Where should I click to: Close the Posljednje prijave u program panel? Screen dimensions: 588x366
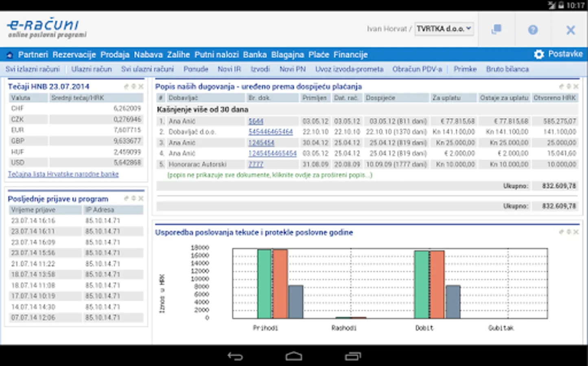coord(141,198)
